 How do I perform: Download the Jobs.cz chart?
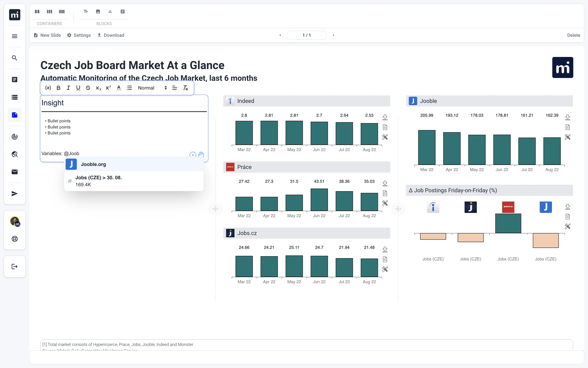tap(385, 250)
